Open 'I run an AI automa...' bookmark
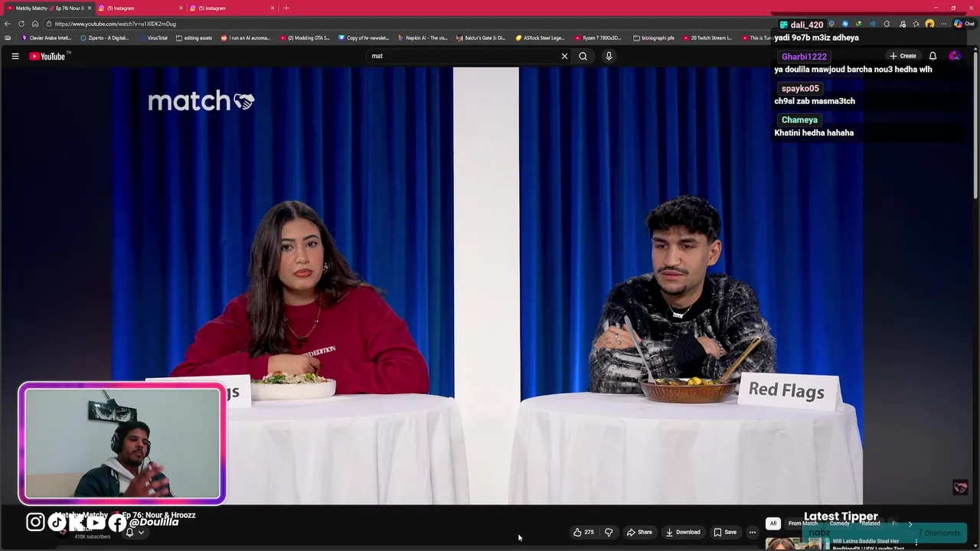Image resolution: width=980 pixels, height=551 pixels. coord(245,37)
